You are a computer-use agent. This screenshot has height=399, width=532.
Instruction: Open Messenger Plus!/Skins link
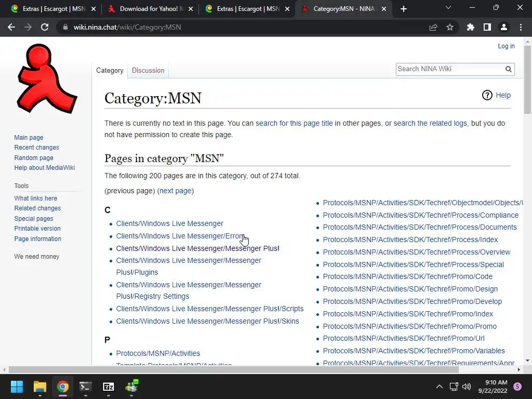coord(208,321)
